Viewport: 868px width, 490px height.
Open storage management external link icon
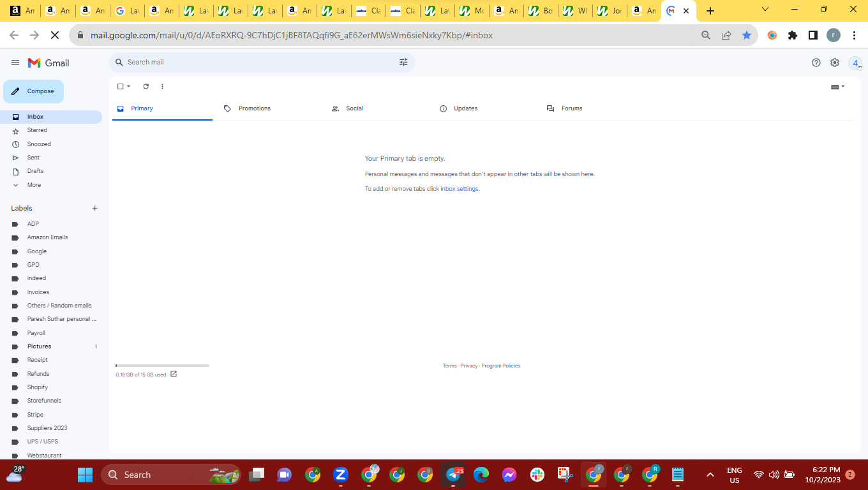[x=174, y=375]
